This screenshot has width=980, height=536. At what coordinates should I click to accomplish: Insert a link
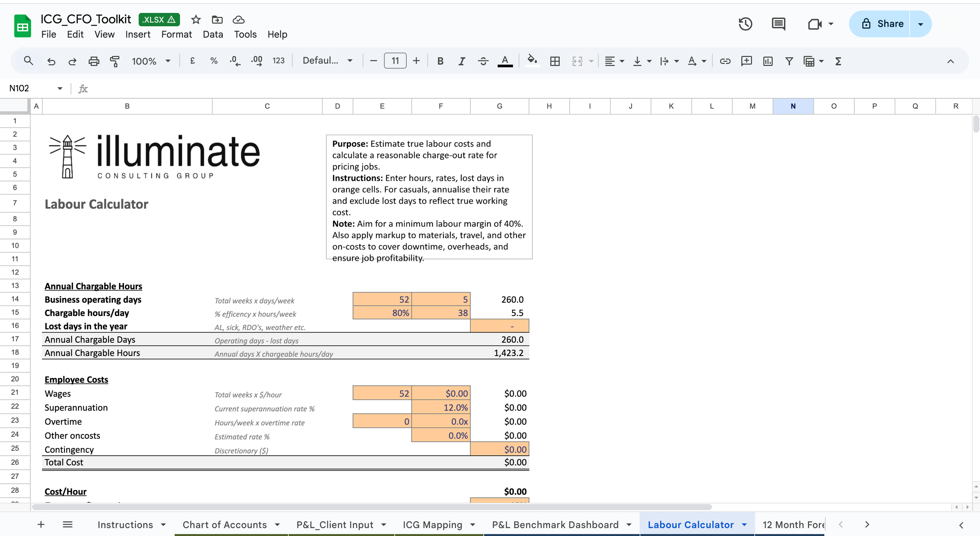(x=725, y=61)
